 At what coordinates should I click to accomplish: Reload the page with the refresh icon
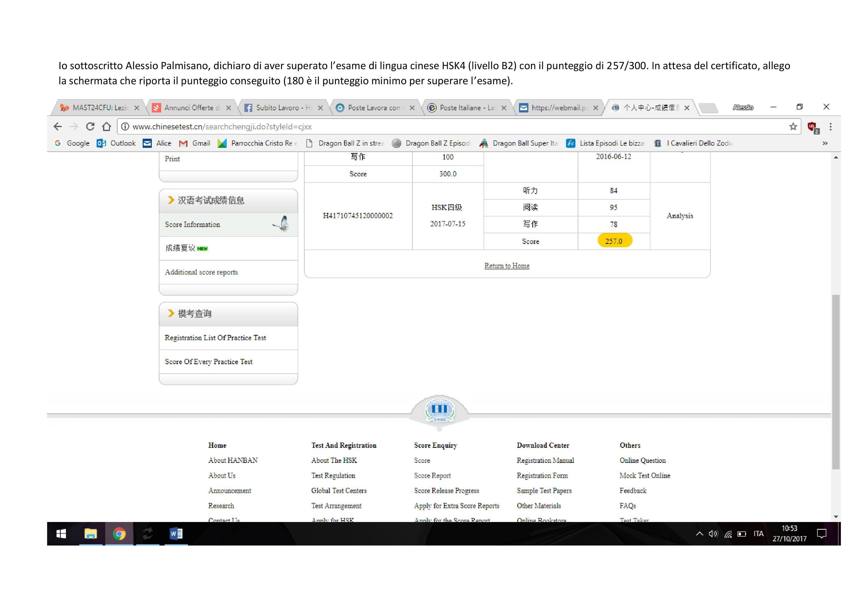point(90,127)
